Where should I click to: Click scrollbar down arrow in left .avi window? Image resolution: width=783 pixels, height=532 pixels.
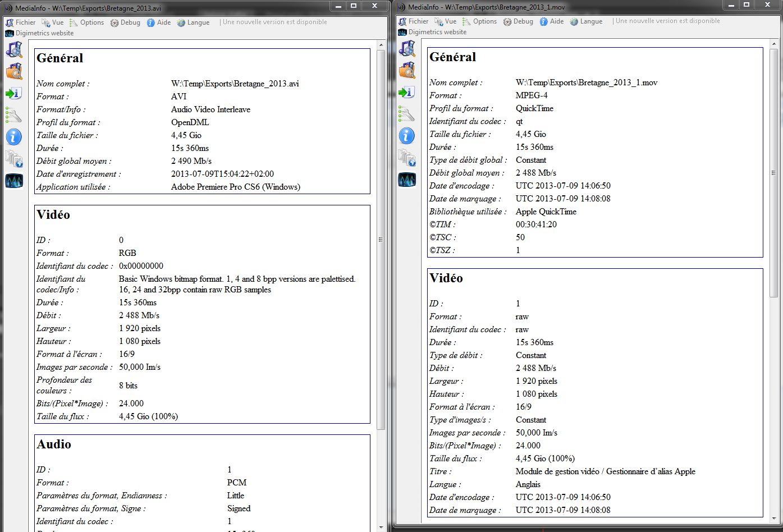(x=381, y=527)
